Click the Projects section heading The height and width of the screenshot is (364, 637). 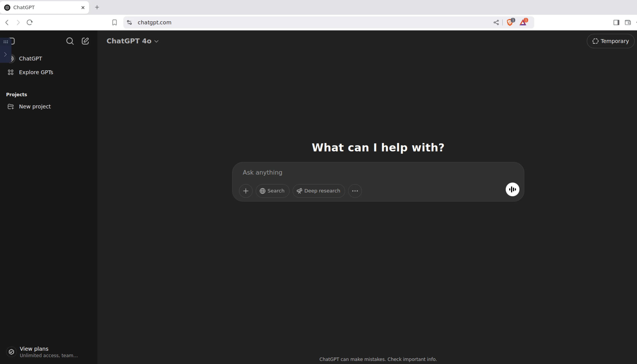pos(17,95)
